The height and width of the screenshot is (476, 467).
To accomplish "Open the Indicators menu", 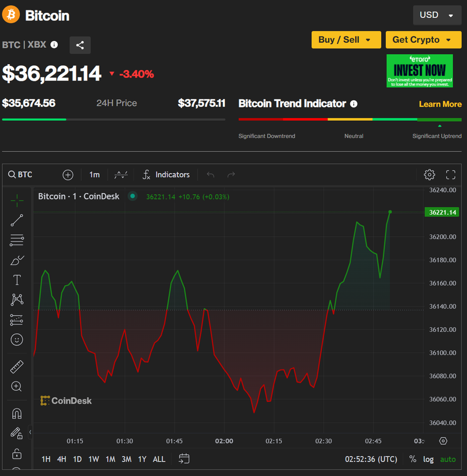I will pyautogui.click(x=166, y=174).
